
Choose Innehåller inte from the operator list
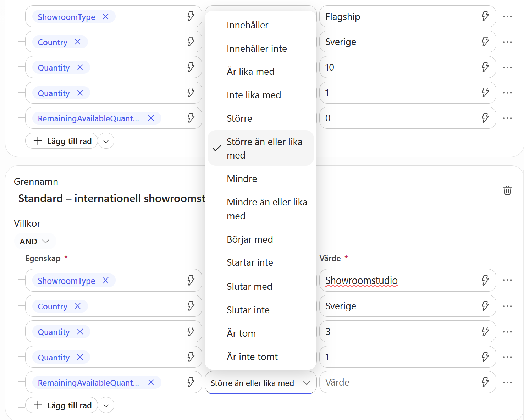pyautogui.click(x=261, y=49)
